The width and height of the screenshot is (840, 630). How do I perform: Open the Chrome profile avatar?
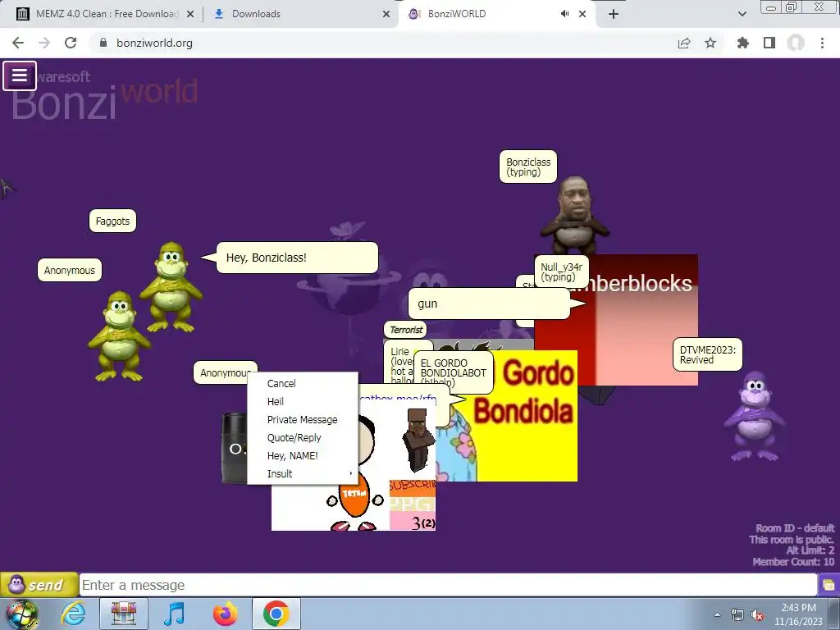(796, 43)
